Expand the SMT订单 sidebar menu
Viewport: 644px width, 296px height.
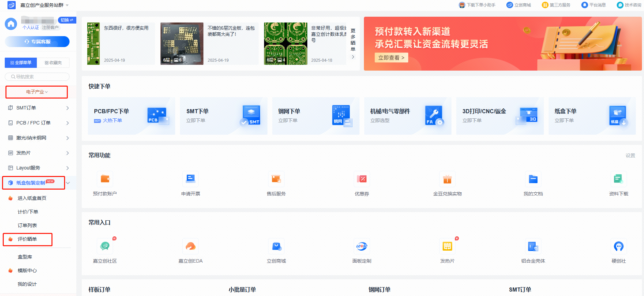point(38,108)
